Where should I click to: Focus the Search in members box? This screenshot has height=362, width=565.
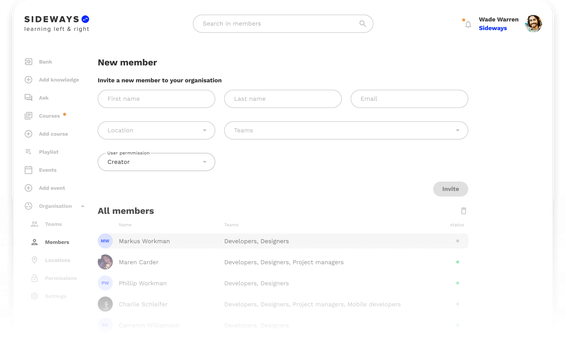(283, 23)
